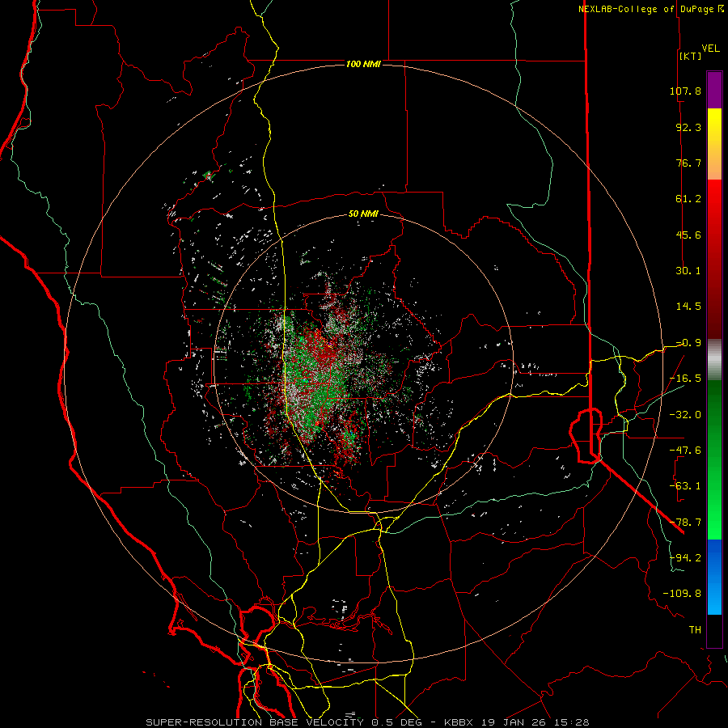Select the 92.3 value on the velocity scale
Image resolution: width=728 pixels, height=728 pixels.
click(x=688, y=127)
